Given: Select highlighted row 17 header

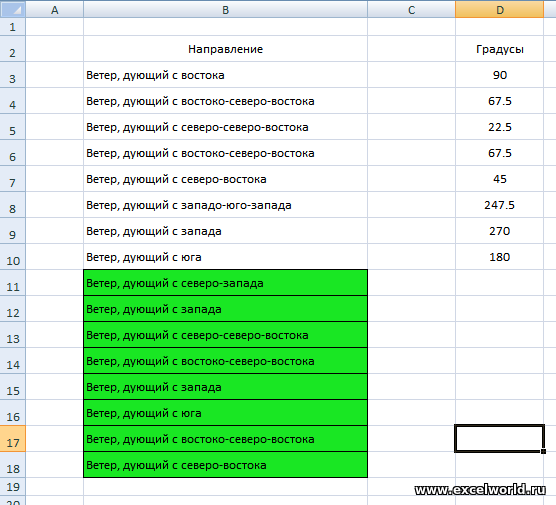Looking at the screenshot, I should click(13, 439).
